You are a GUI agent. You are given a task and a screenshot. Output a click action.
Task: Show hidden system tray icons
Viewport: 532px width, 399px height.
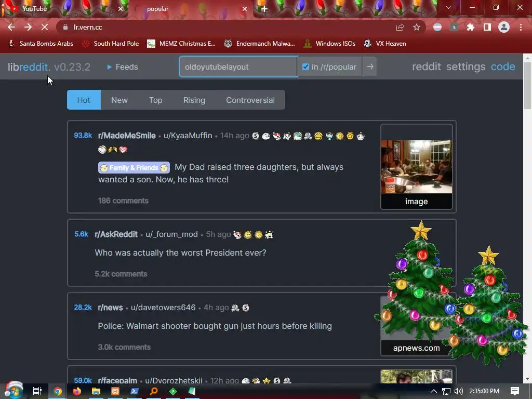(434, 391)
